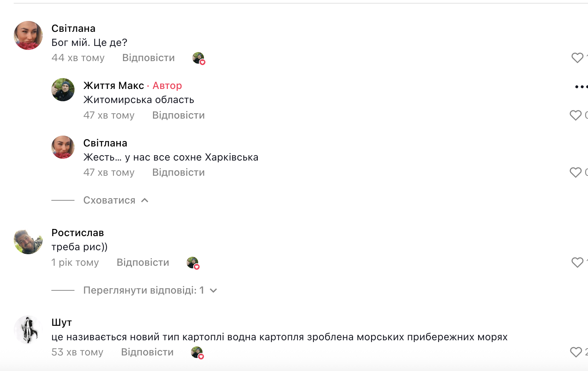588x371 pixels.
Task: Open the "Життя Макс" username link
Action: pyautogui.click(x=114, y=86)
